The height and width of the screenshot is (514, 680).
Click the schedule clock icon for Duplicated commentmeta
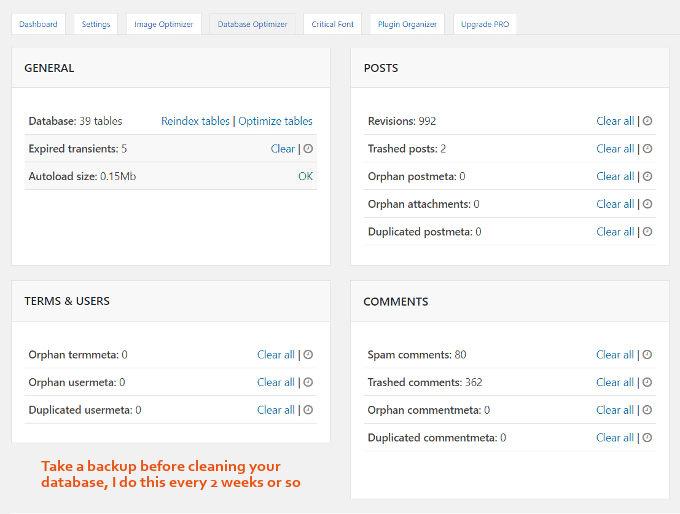(x=647, y=438)
